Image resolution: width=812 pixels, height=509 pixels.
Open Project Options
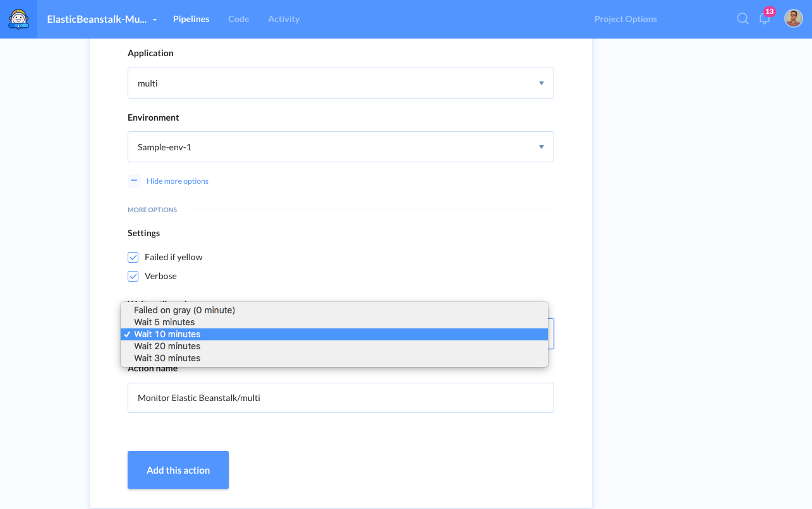tap(626, 19)
